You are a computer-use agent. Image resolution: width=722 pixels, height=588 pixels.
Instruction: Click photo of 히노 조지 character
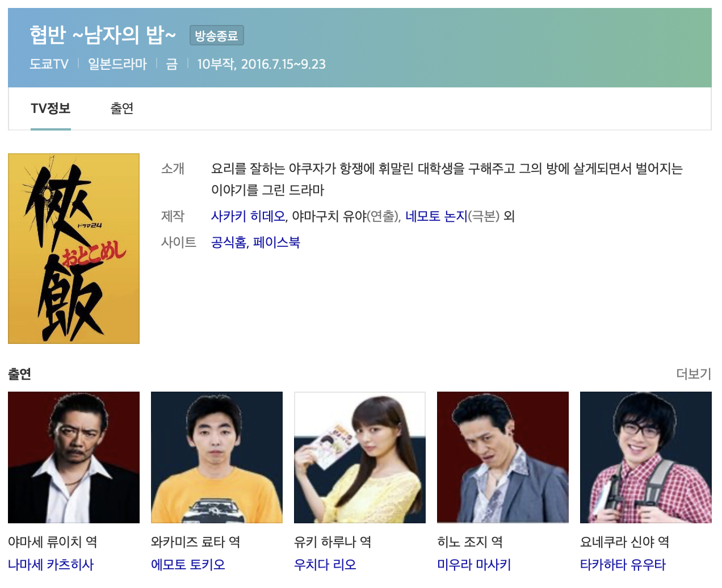click(x=503, y=457)
